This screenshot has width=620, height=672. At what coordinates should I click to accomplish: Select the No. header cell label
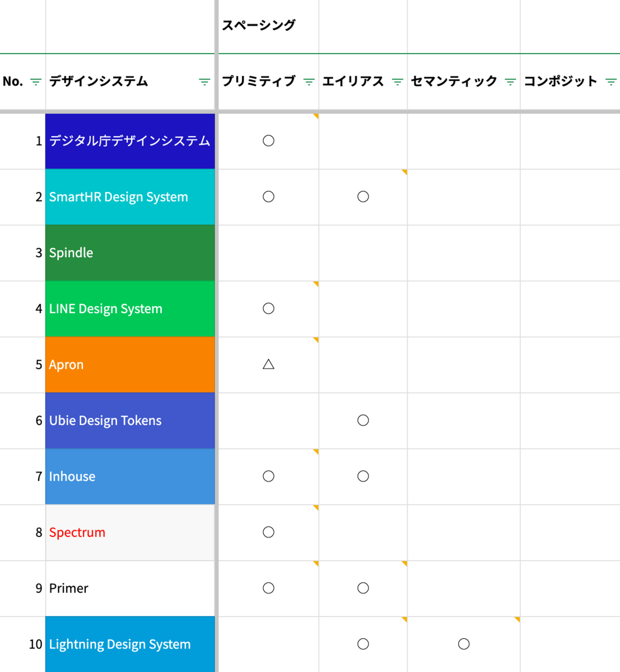tap(13, 82)
